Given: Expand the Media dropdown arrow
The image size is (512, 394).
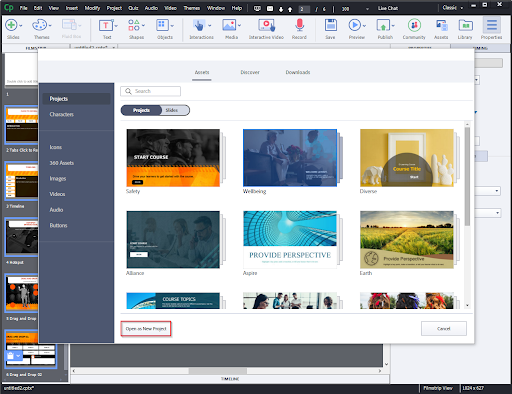Looking at the screenshot, I should (x=239, y=25).
